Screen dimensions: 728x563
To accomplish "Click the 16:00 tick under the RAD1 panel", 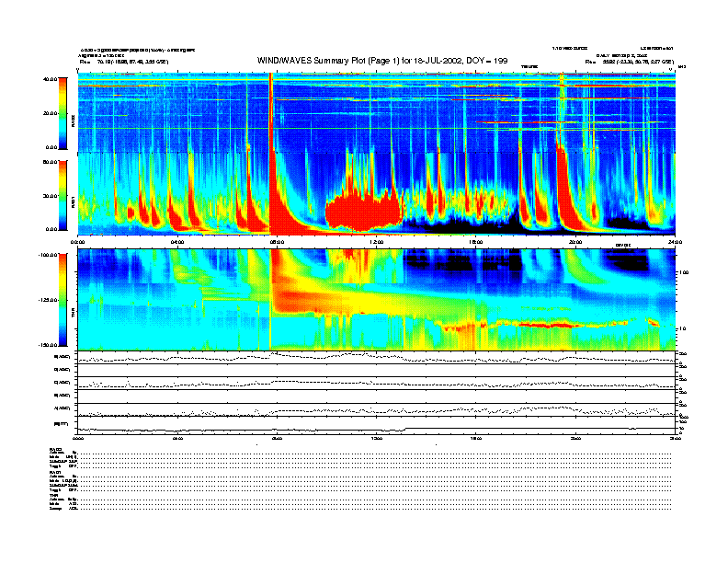I will click(476, 242).
